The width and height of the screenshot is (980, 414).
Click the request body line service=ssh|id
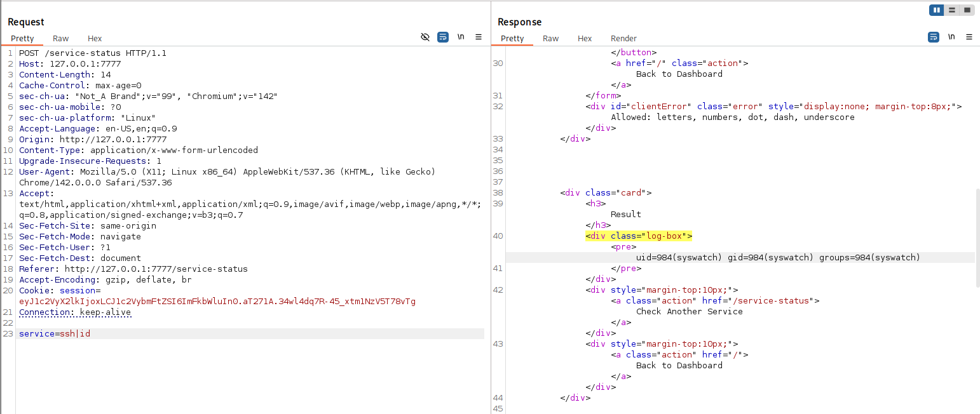tap(55, 334)
